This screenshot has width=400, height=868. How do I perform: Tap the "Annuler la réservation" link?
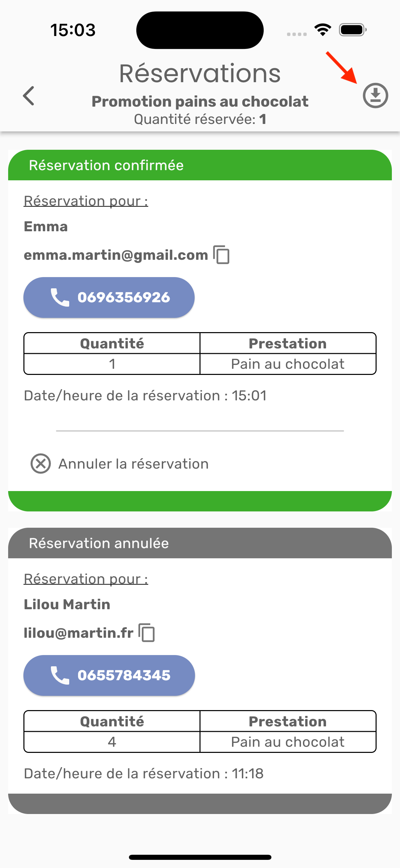[x=133, y=464]
